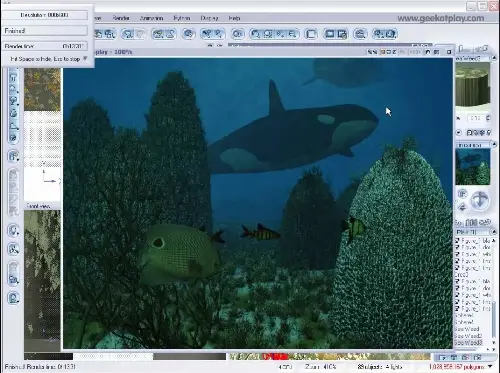Click the zoom out icon
Image resolution: width=500 pixels, height=373 pixels.
(292, 34)
